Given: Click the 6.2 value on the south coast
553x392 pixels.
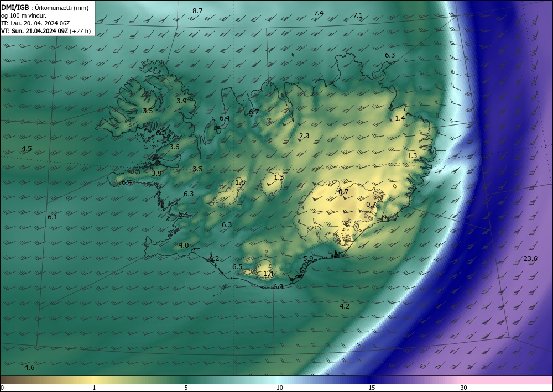Looking at the screenshot, I should (x=214, y=259).
